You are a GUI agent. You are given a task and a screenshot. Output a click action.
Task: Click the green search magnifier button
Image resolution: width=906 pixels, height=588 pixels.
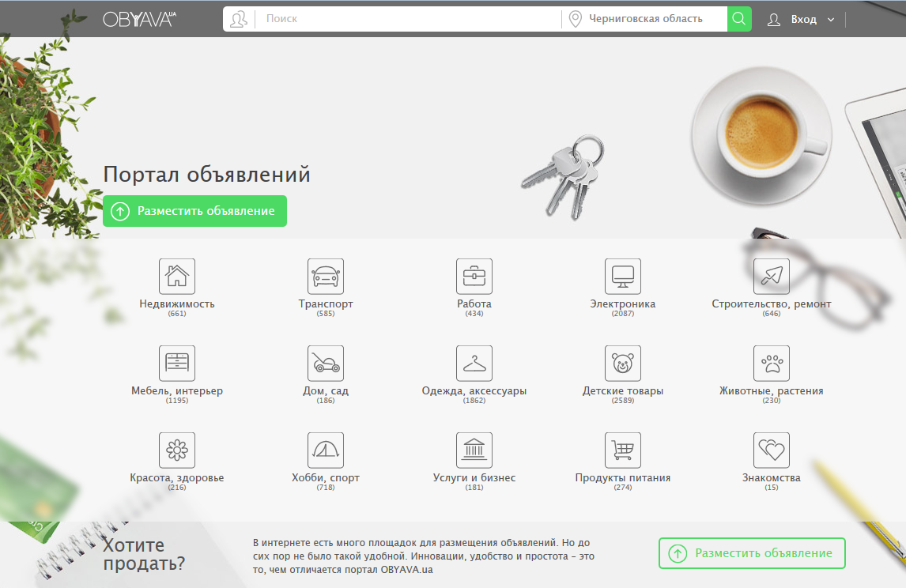tap(739, 19)
